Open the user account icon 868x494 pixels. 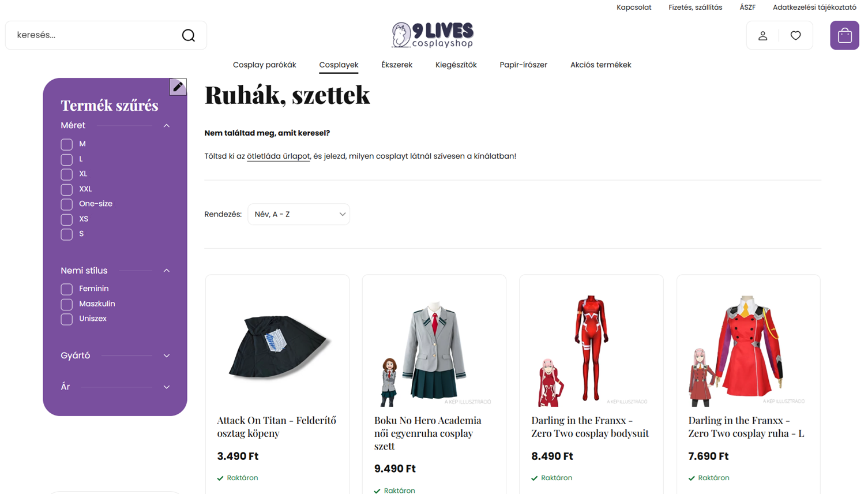pos(762,36)
